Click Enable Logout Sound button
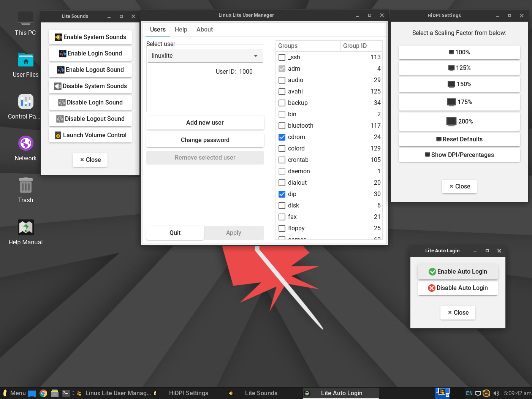 pyautogui.click(x=90, y=70)
